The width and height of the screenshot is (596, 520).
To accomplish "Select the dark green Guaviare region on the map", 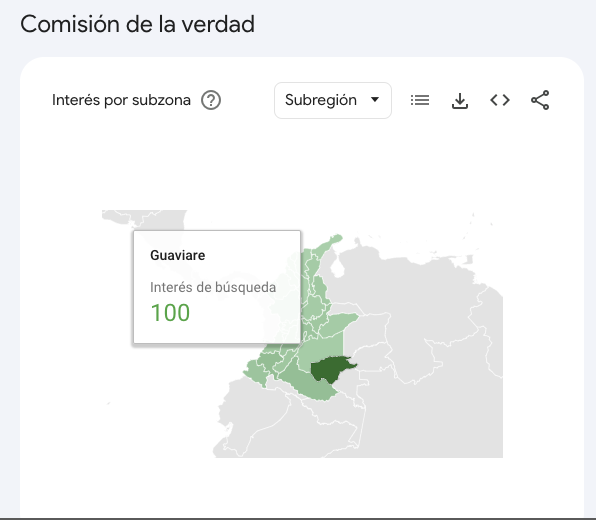I will 329,369.
